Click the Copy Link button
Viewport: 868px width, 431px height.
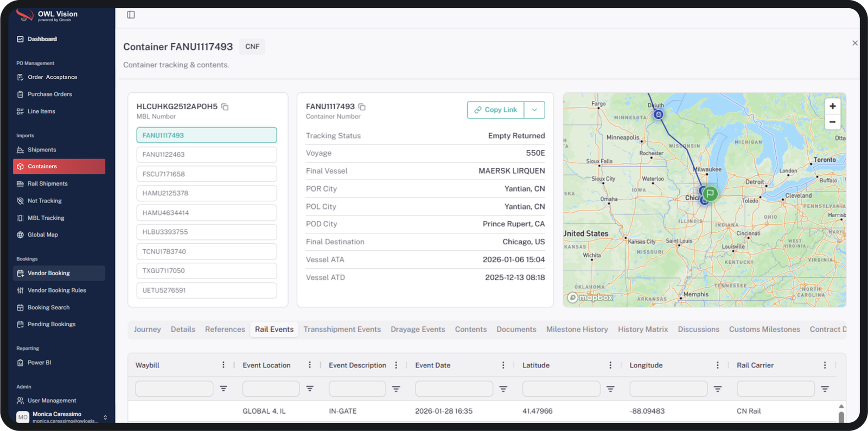[496, 110]
